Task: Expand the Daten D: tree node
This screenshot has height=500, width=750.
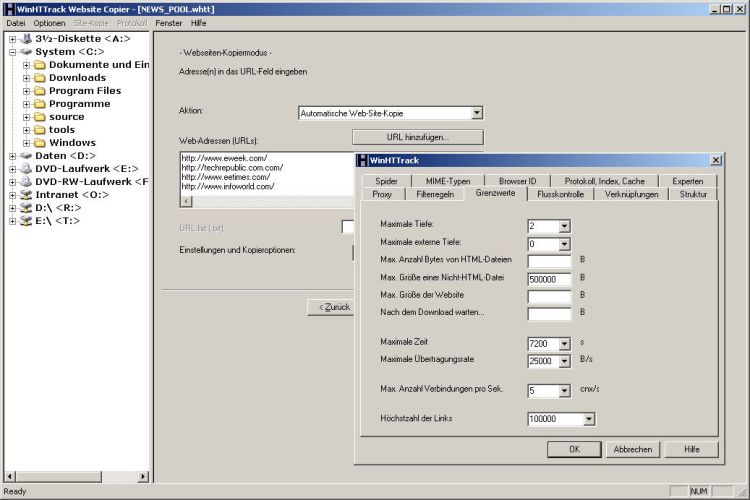Action: (13, 156)
